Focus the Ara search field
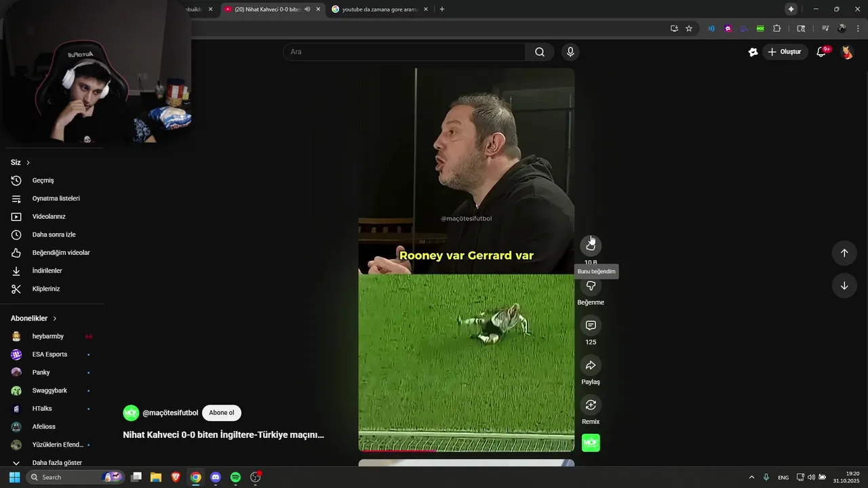The image size is (868, 488). [x=404, y=52]
